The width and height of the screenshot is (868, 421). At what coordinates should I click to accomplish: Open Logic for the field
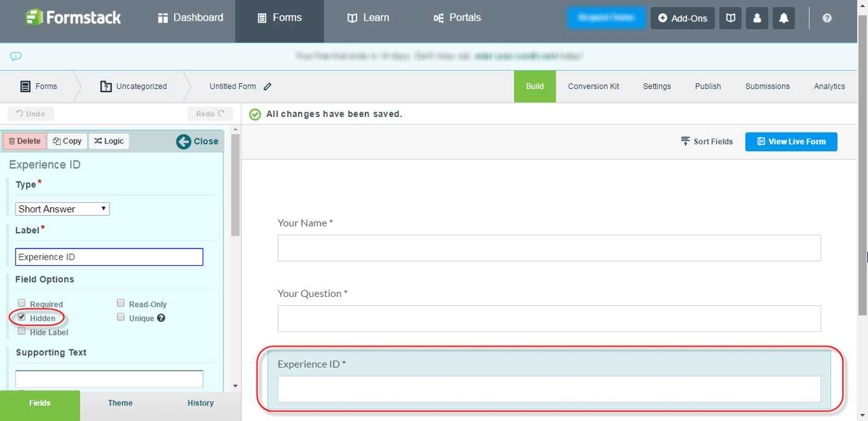point(109,141)
